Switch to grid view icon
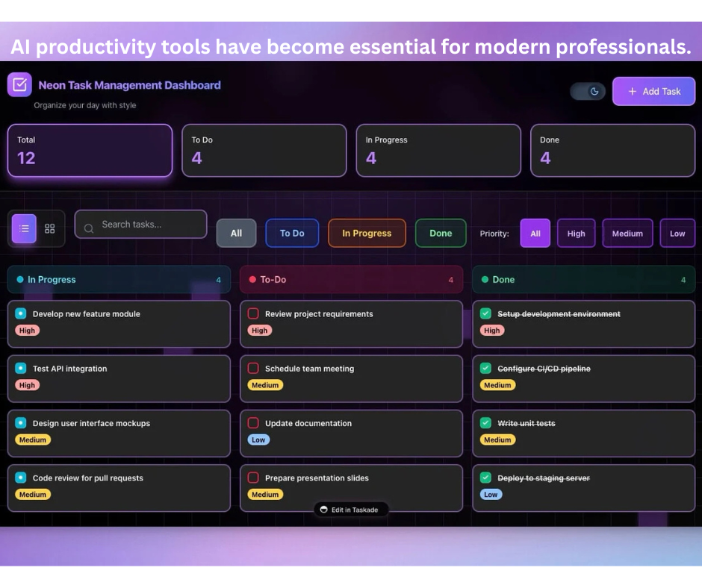This screenshot has width=702, height=588. pos(50,228)
